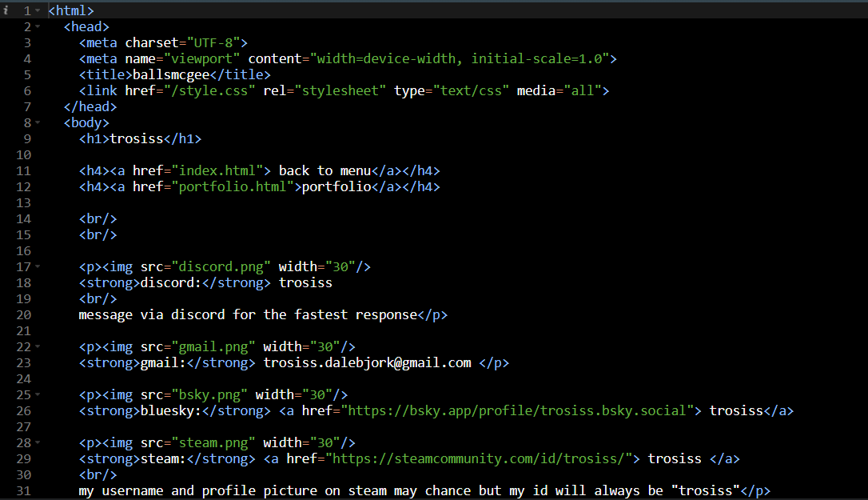Fold the bsky paragraph at line 25
The width and height of the screenshot is (868, 500).
click(x=38, y=394)
